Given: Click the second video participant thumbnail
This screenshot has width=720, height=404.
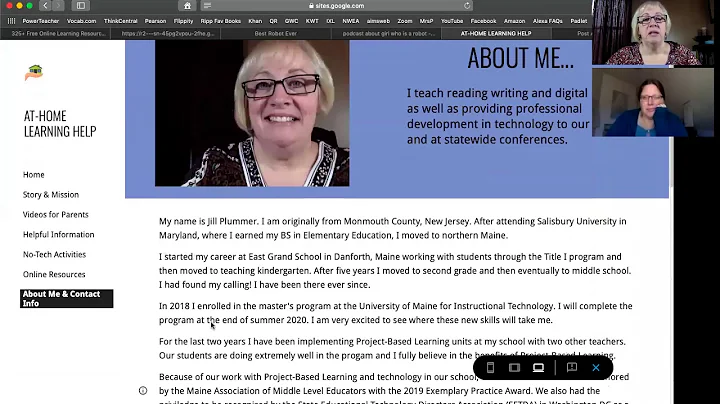Looking at the screenshot, I should pos(653,102).
